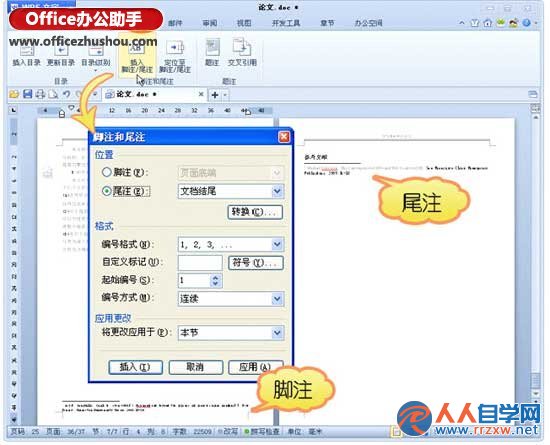Image resolution: width=550 pixels, height=445 pixels.
Task: Click the 字数 22509 word count
Action: 192,432
